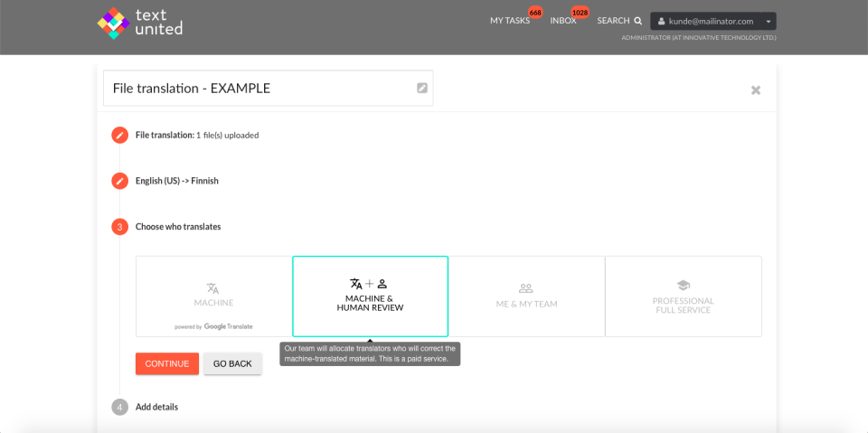This screenshot has width=868, height=433.
Task: Click the English (US) -> Finnish edit icon
Action: tap(119, 181)
